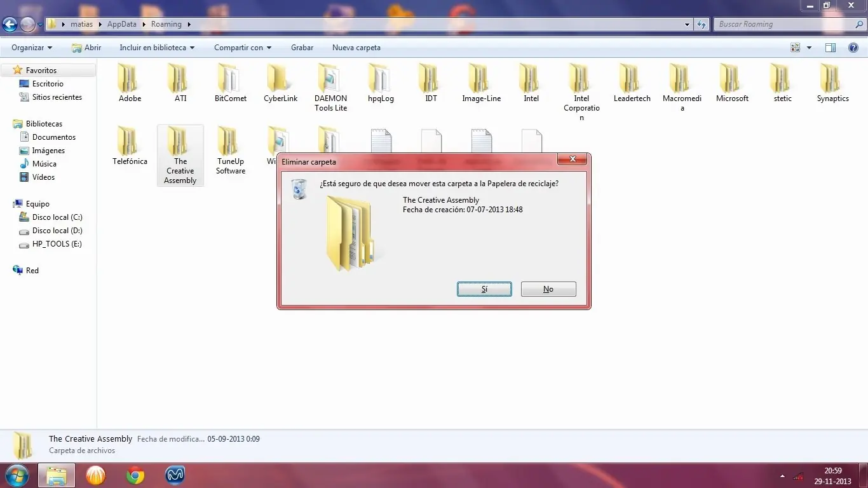Select the IDT folder
The width and height of the screenshot is (868, 488).
pos(431,83)
